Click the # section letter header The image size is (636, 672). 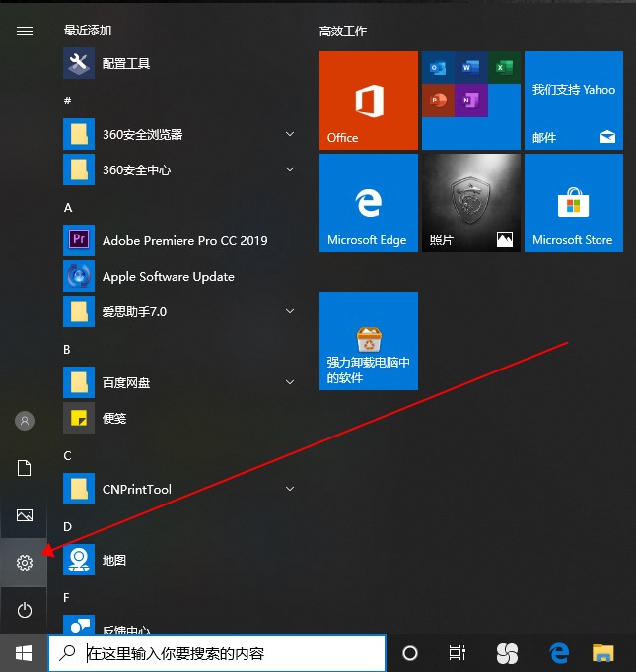(67, 101)
